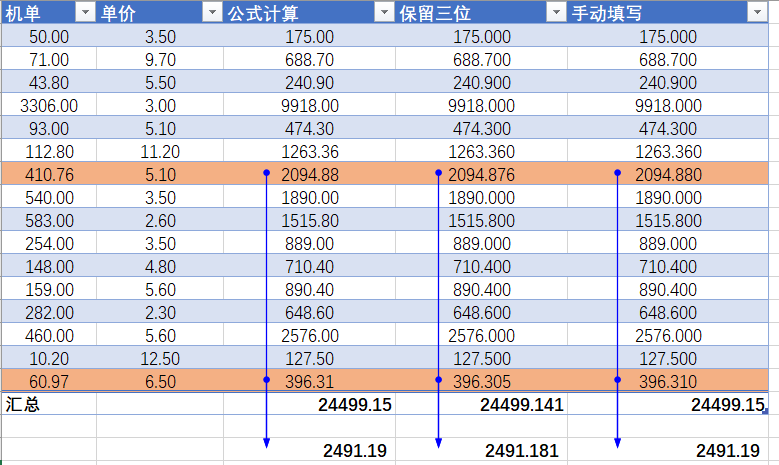The height and width of the screenshot is (465, 779).
Task: Select manual entry cell 2094.880
Action: (668, 174)
